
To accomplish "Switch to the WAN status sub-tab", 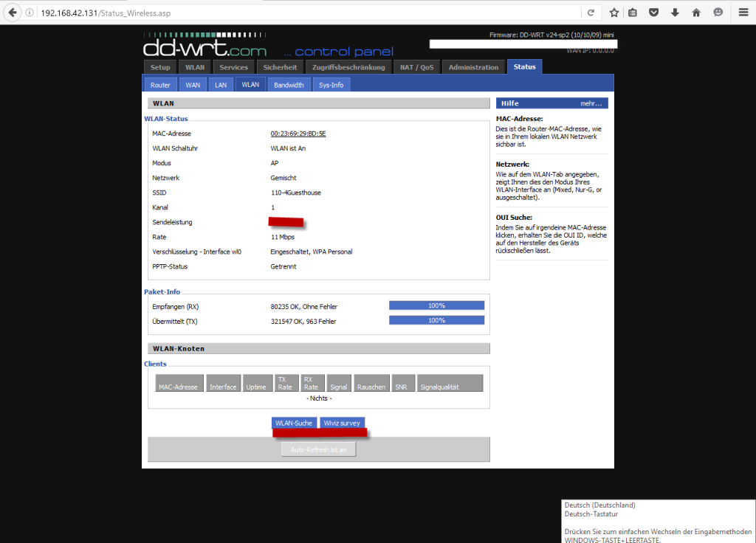I will (x=193, y=85).
